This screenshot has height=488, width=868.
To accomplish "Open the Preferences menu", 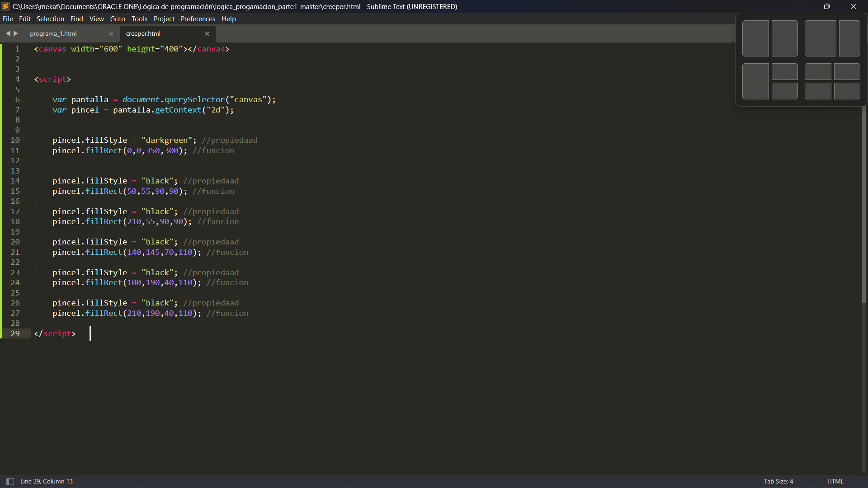I will click(x=197, y=19).
